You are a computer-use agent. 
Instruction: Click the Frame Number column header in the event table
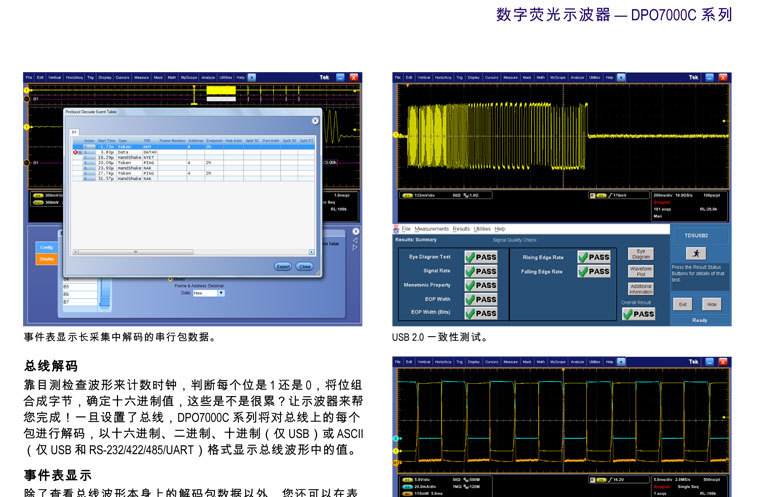(x=172, y=141)
